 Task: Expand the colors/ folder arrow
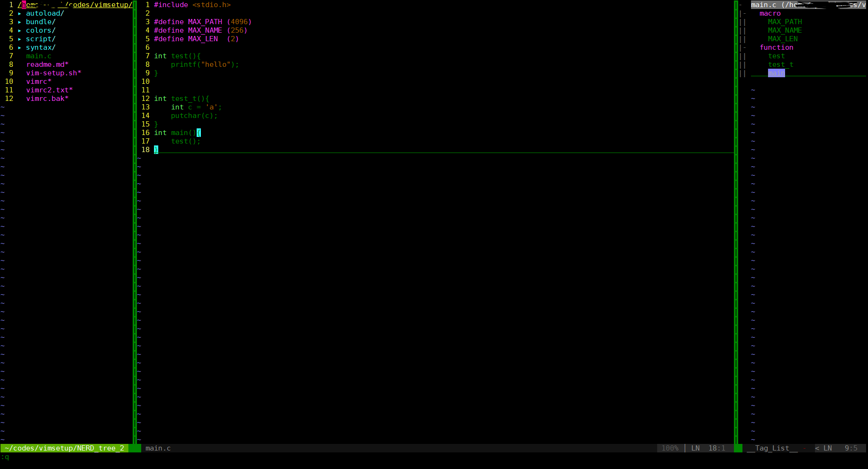[x=19, y=31]
